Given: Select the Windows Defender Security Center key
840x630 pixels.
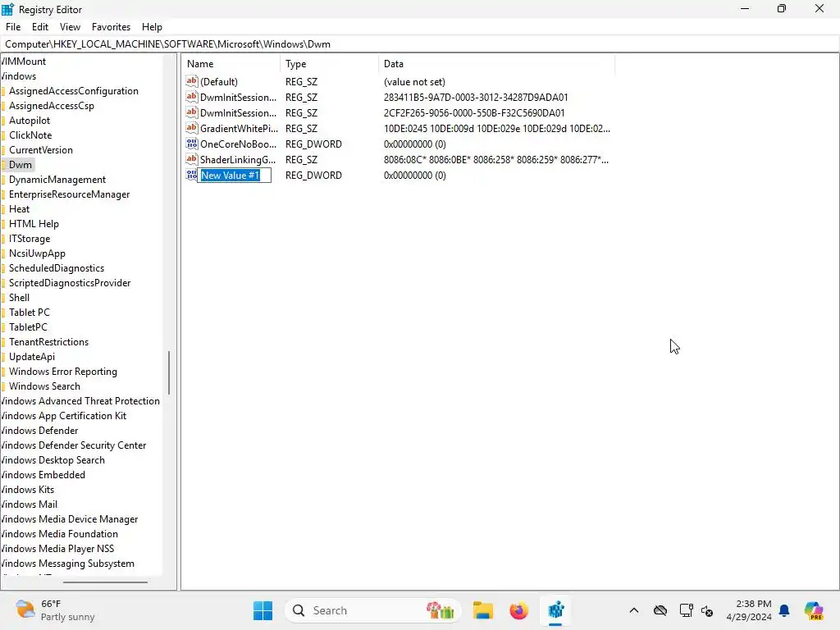Looking at the screenshot, I should pyautogui.click(x=73, y=445).
